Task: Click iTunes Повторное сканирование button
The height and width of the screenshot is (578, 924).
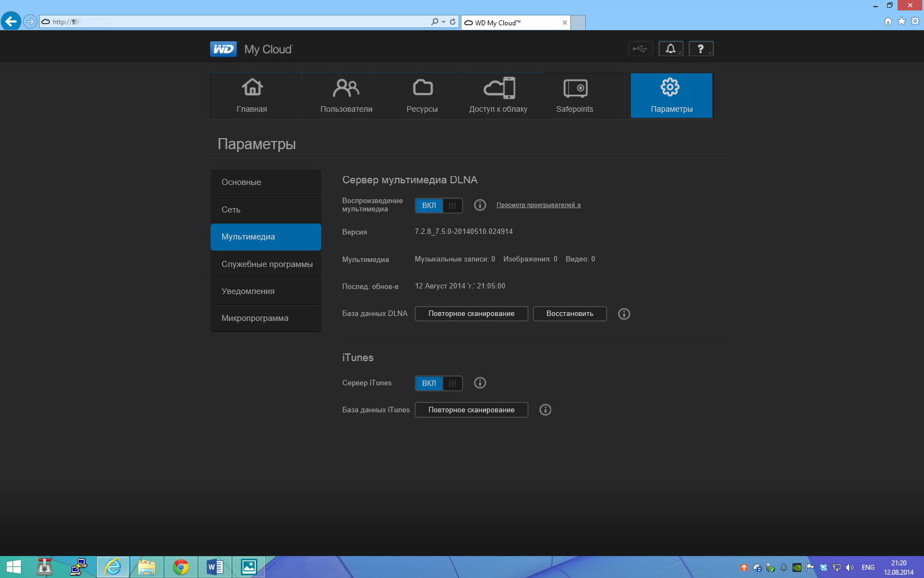Action: [471, 410]
